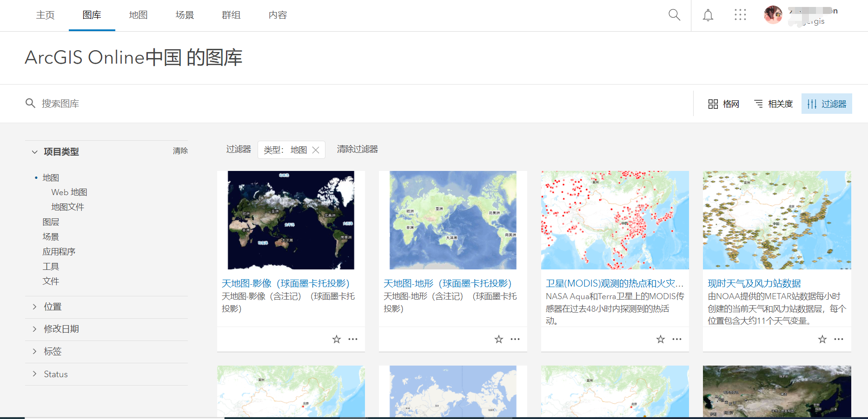
Task: Favorite the 卫星(MODIS) hotspots card
Action: tap(661, 339)
